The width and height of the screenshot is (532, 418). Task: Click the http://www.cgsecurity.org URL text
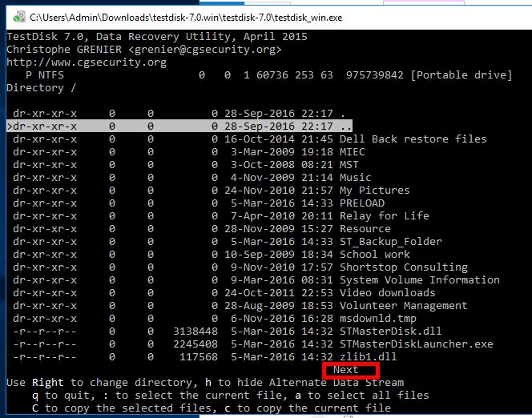(x=87, y=62)
